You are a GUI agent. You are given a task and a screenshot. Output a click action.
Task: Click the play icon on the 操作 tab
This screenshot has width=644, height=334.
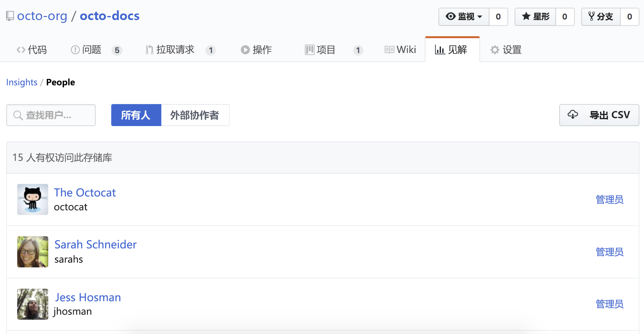click(245, 50)
